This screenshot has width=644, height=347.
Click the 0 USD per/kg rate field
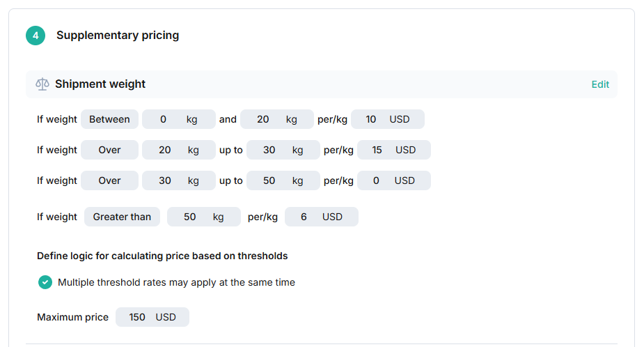[x=394, y=180]
